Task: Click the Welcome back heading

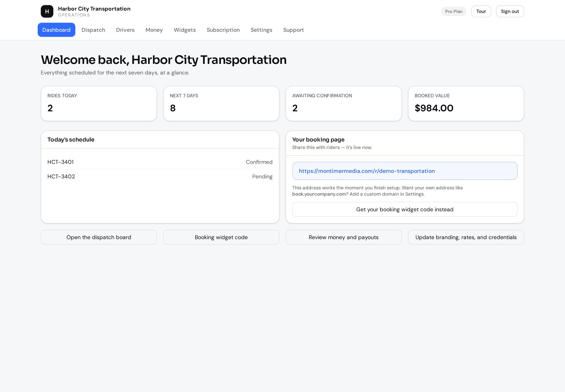Action: point(163,60)
